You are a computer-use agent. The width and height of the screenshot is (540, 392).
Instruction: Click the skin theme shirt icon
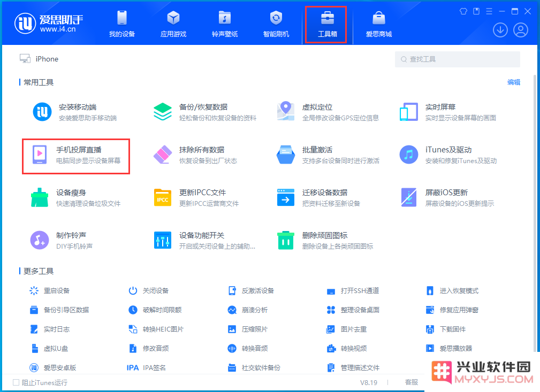click(463, 11)
